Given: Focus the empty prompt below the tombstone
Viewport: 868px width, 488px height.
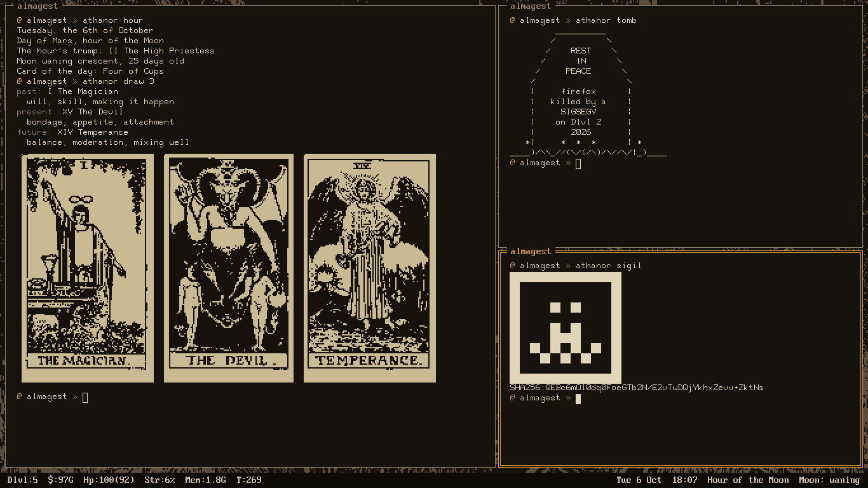Looking at the screenshot, I should click(x=546, y=163).
